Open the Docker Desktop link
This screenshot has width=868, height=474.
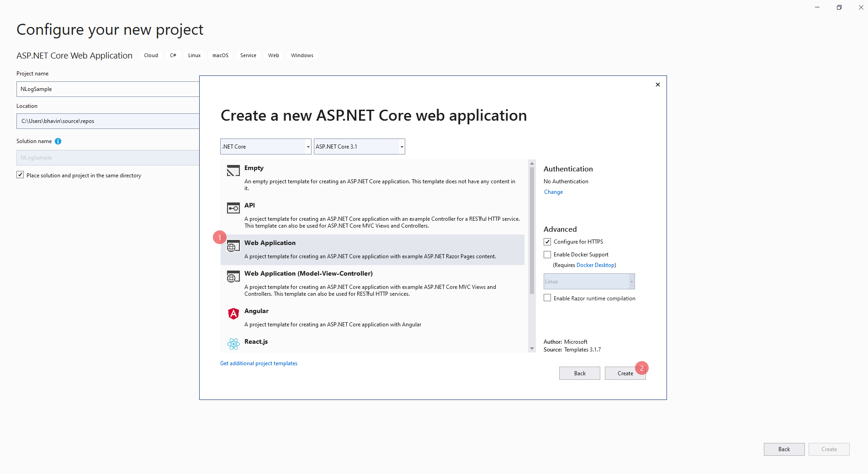click(x=595, y=265)
